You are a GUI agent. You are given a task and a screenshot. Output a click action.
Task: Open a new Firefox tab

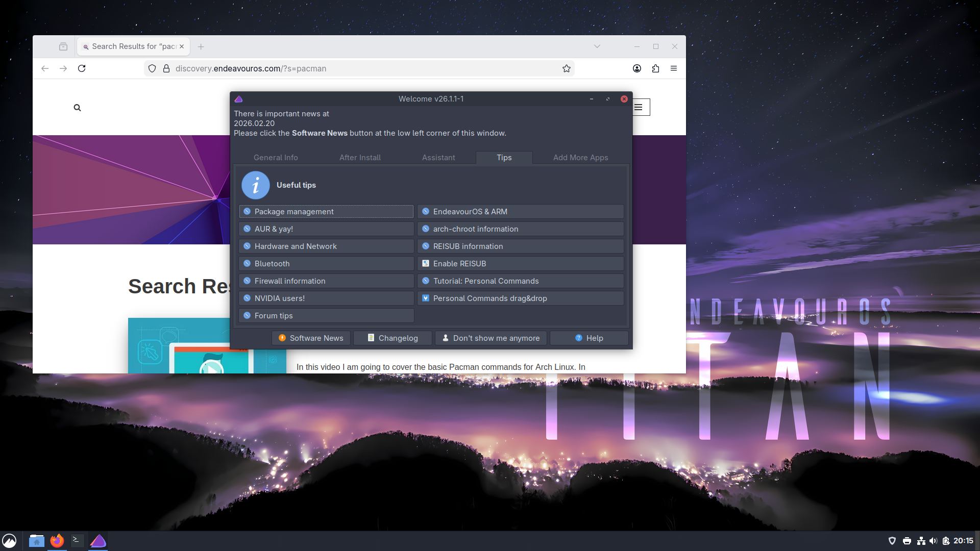coord(201,46)
